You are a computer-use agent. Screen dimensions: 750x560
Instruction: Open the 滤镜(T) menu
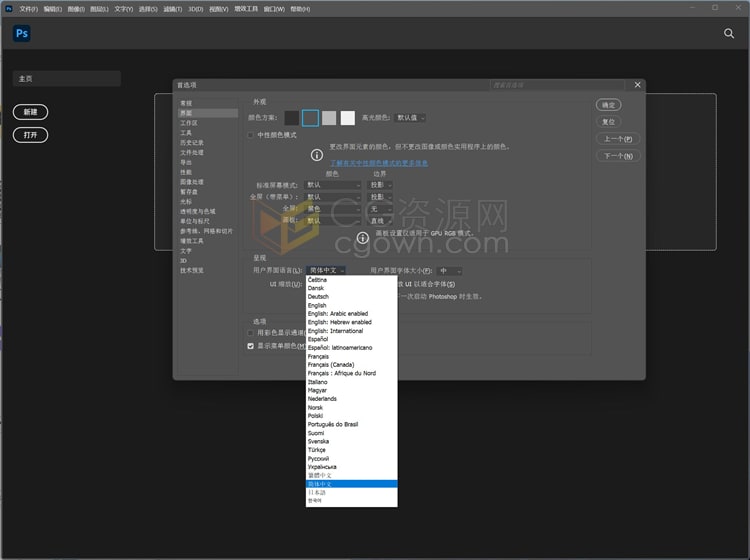click(x=173, y=9)
